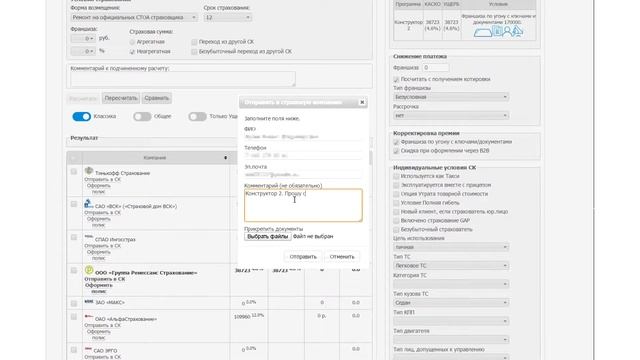Click Отменить in the dialog
640x360 pixels.
pyautogui.click(x=342, y=257)
